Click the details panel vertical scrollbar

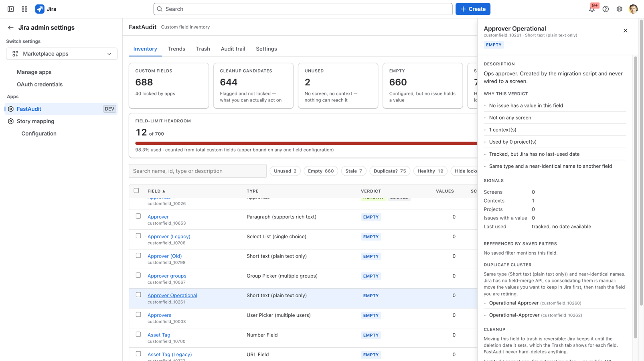(635, 197)
